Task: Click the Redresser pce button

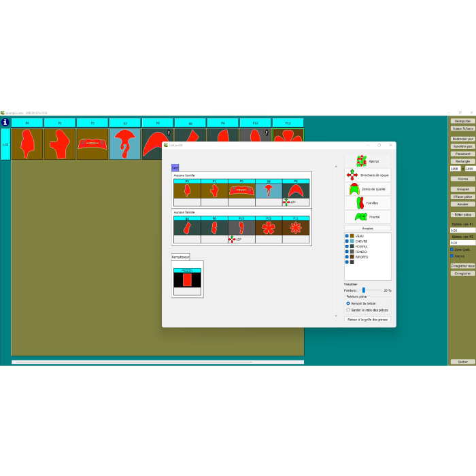Action: point(462,139)
